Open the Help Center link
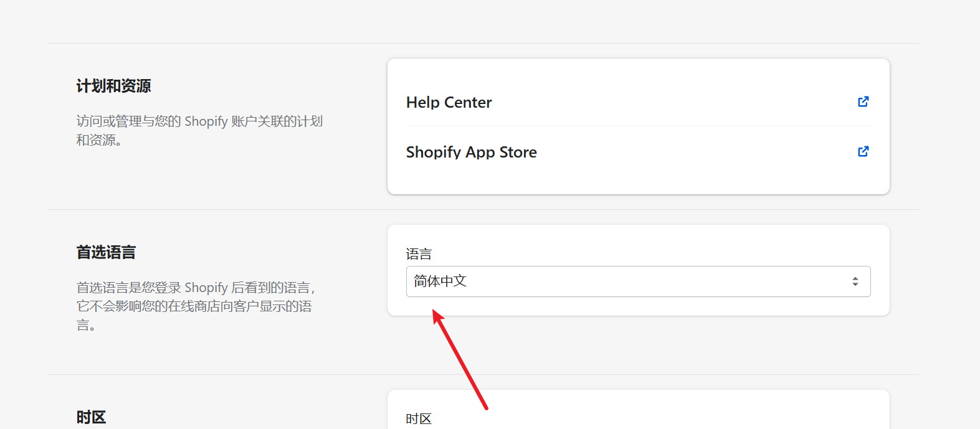980x429 pixels. coord(449,103)
